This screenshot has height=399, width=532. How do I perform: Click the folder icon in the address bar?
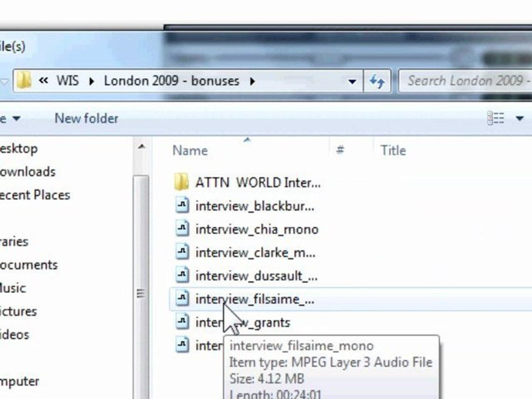tap(24, 81)
